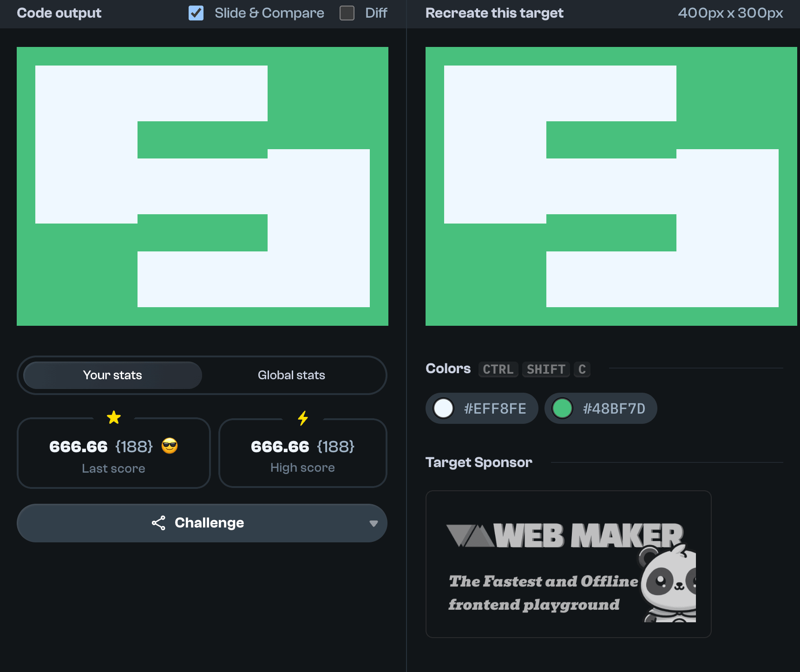800x672 pixels.
Task: Click the C key badge beside Colors
Action: [582, 369]
